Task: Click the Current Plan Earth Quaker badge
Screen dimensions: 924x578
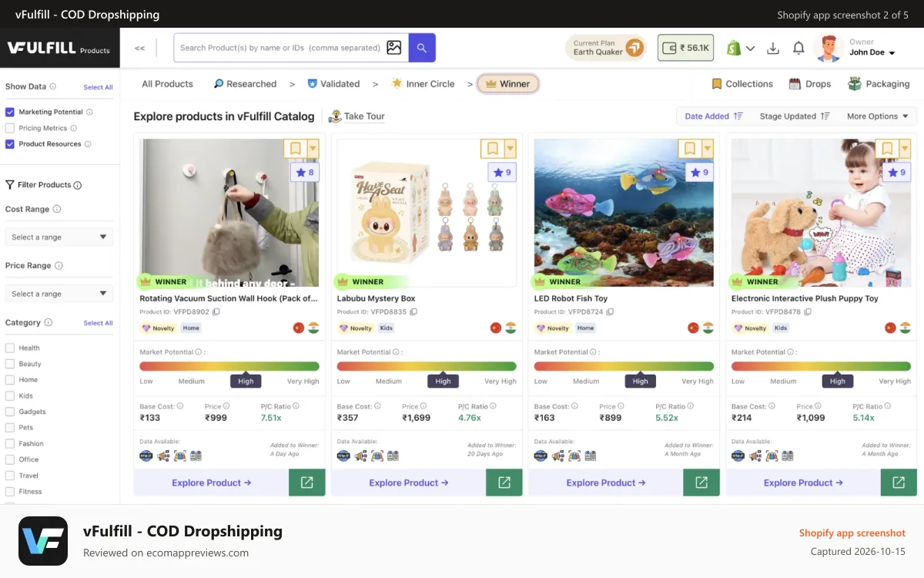Action: pos(606,48)
